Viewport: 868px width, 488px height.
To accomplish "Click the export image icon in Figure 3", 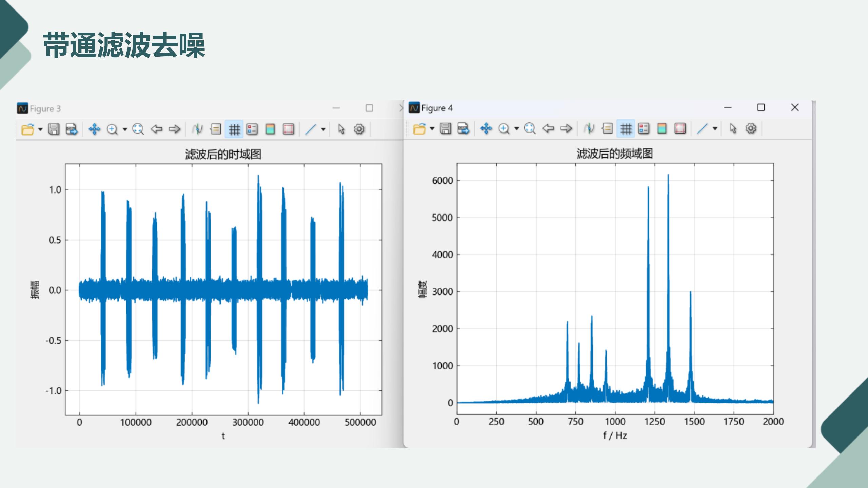I will coord(72,129).
